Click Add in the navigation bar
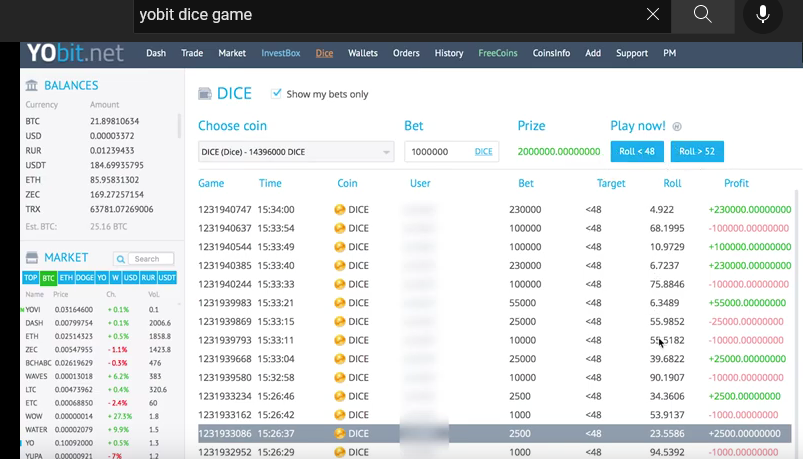This screenshot has width=803, height=459. (x=593, y=53)
